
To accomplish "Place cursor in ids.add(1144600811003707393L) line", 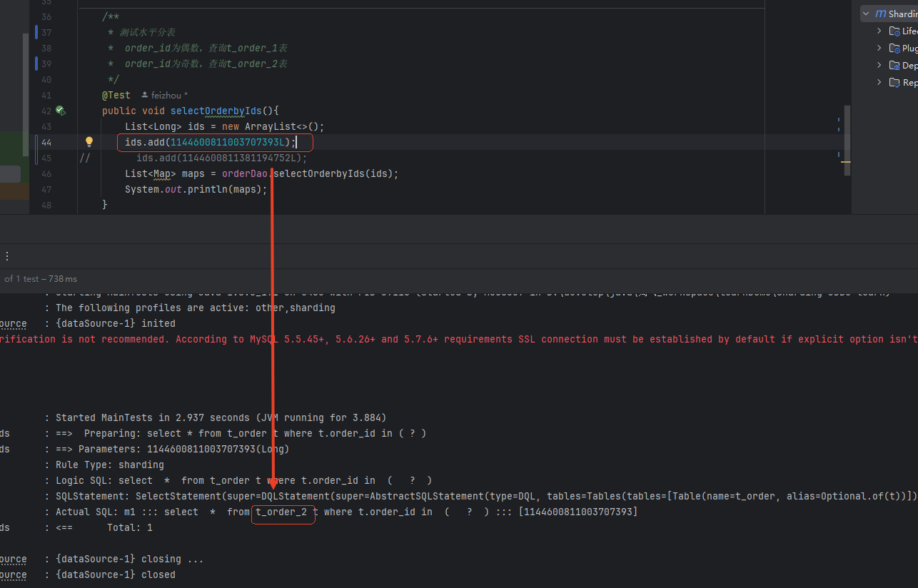I will (x=211, y=142).
